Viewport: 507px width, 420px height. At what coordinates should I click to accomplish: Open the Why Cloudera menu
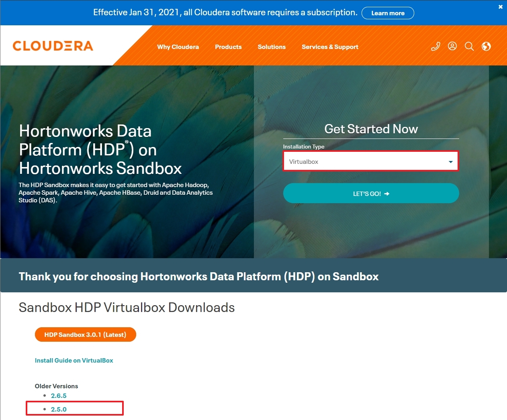coord(178,47)
